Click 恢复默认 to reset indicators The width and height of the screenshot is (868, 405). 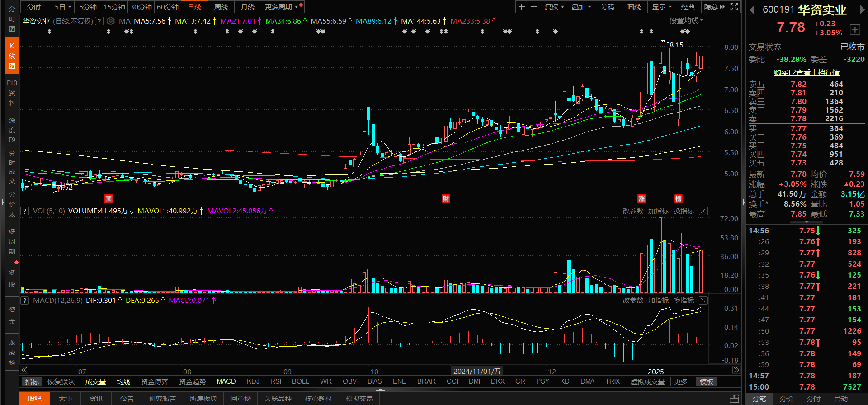[61, 381]
